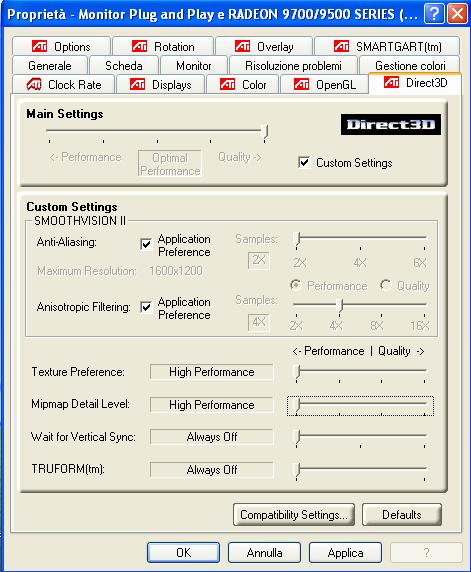471x572 pixels.
Task: Open the Color tab
Action: coord(243,84)
